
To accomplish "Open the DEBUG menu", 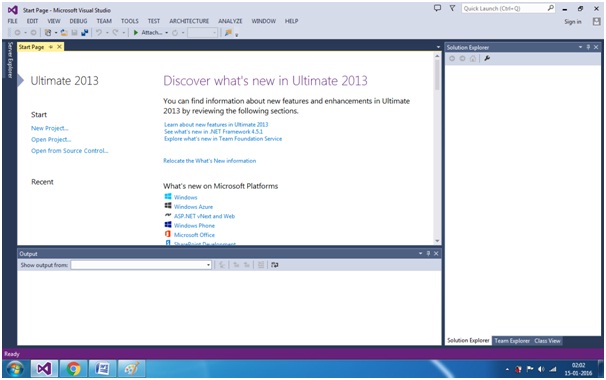I will pos(78,21).
